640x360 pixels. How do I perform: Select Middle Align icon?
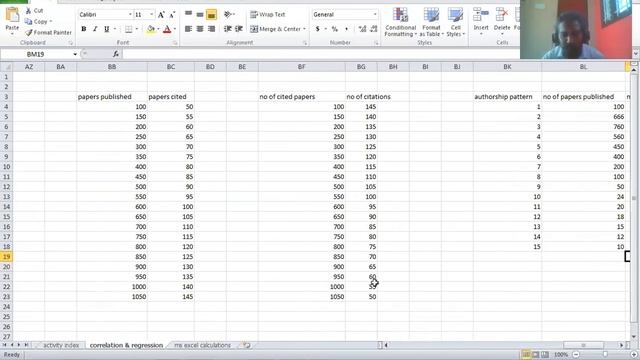[x=200, y=15]
